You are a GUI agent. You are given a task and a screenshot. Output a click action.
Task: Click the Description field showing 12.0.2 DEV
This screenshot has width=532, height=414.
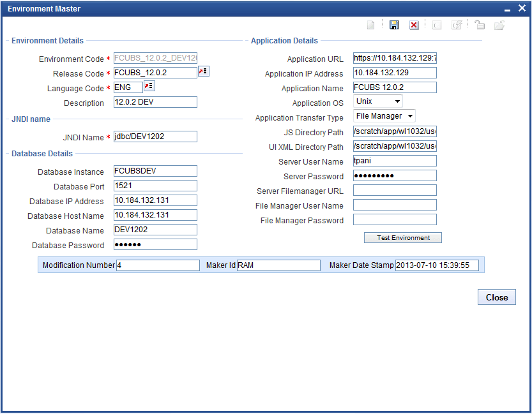(155, 102)
